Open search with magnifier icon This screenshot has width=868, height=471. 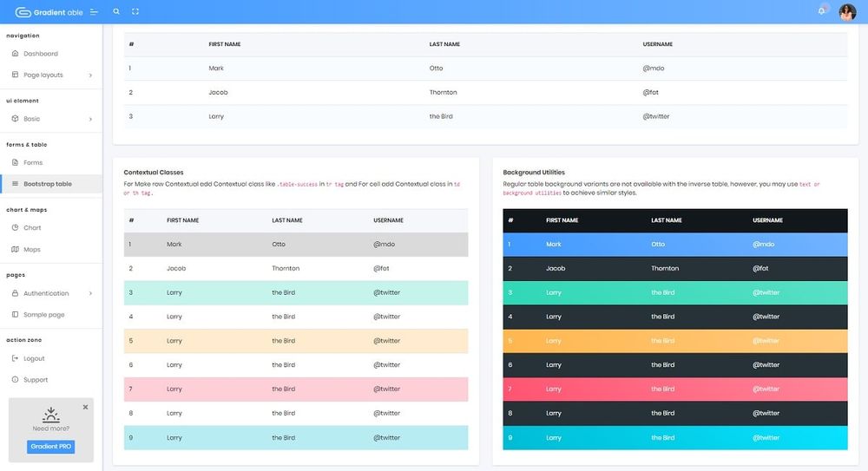[116, 11]
